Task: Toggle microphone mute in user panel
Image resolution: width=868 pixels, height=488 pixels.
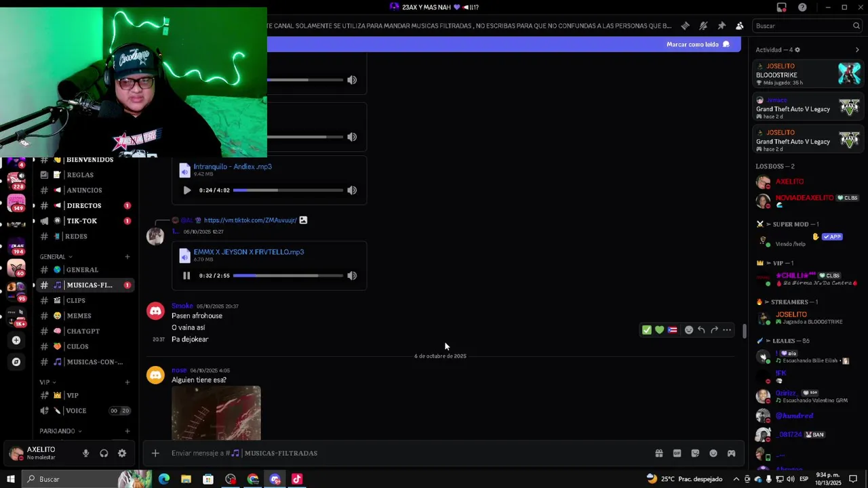Action: point(85,453)
